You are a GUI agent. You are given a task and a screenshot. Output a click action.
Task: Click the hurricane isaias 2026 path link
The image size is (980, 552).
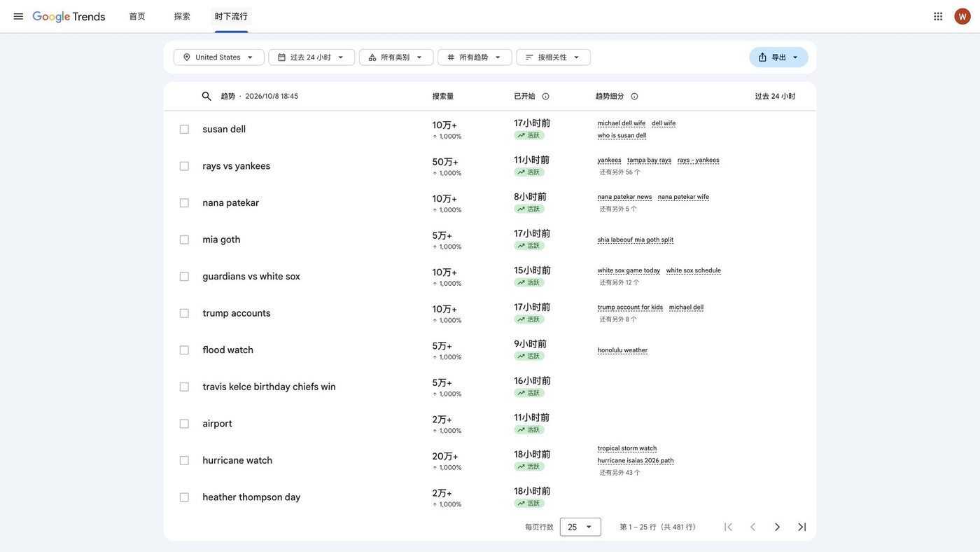[636, 461]
